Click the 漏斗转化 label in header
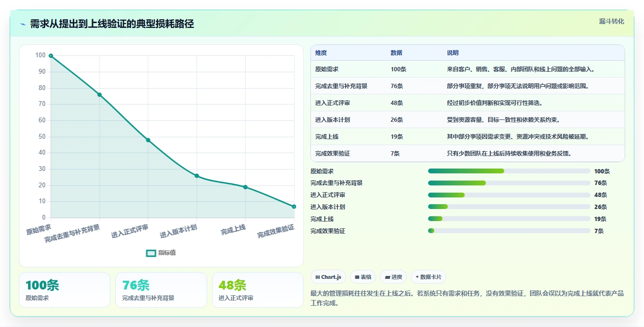 click(611, 22)
